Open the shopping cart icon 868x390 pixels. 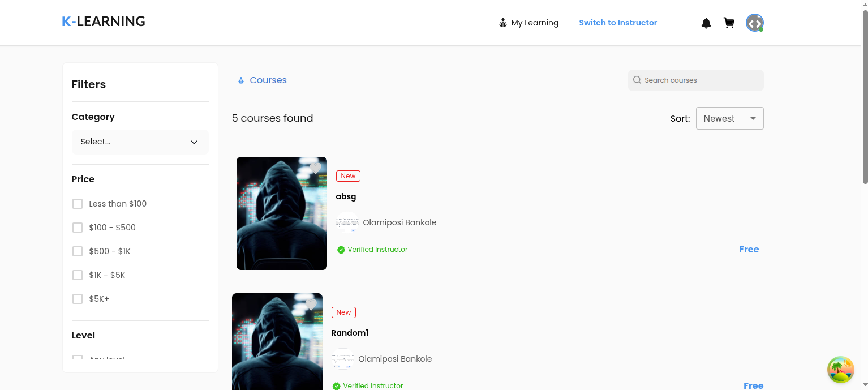[729, 23]
